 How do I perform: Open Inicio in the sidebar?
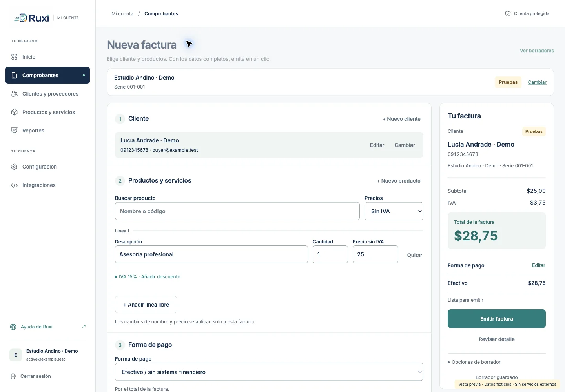point(47,57)
